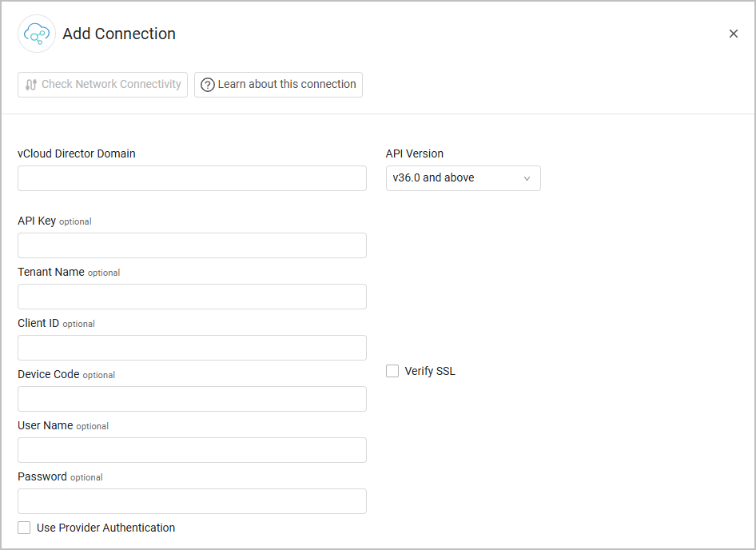Toggle Use Provider Authentication checkbox
The image size is (756, 550).
[x=24, y=528]
